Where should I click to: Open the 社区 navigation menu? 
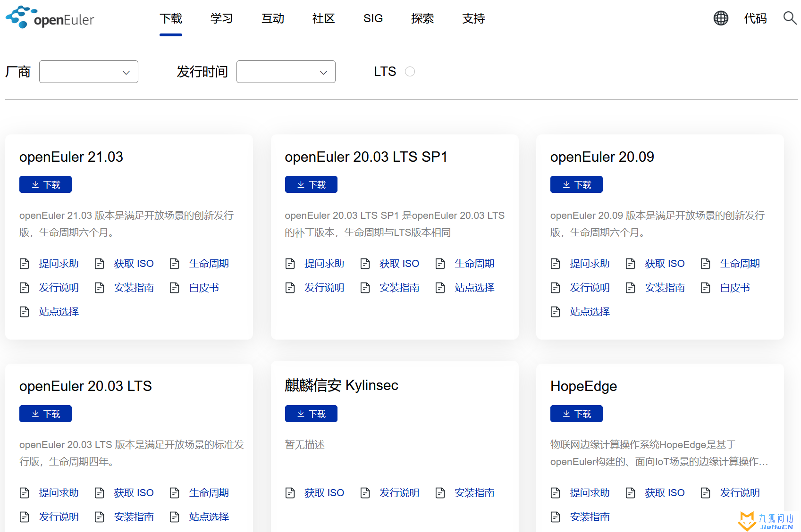[x=324, y=18]
